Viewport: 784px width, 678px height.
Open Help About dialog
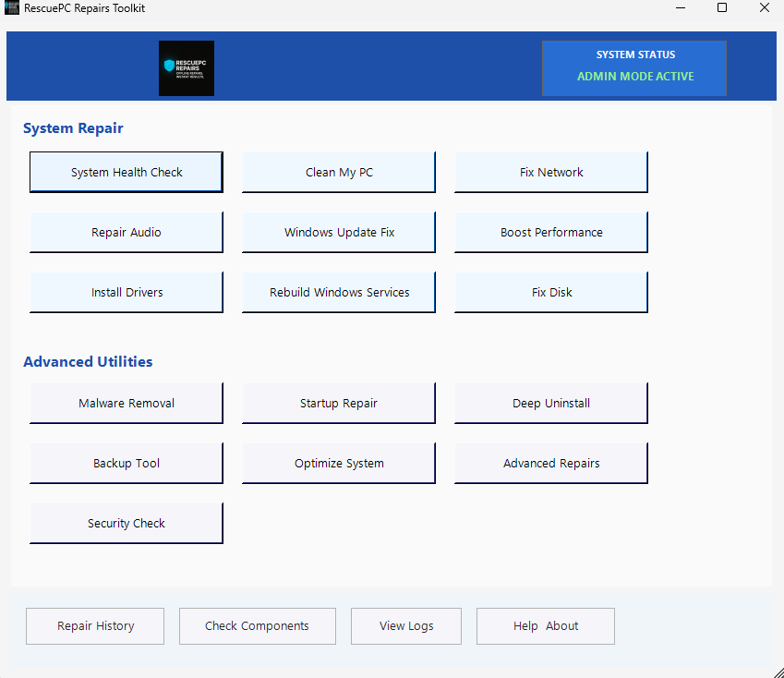546,626
